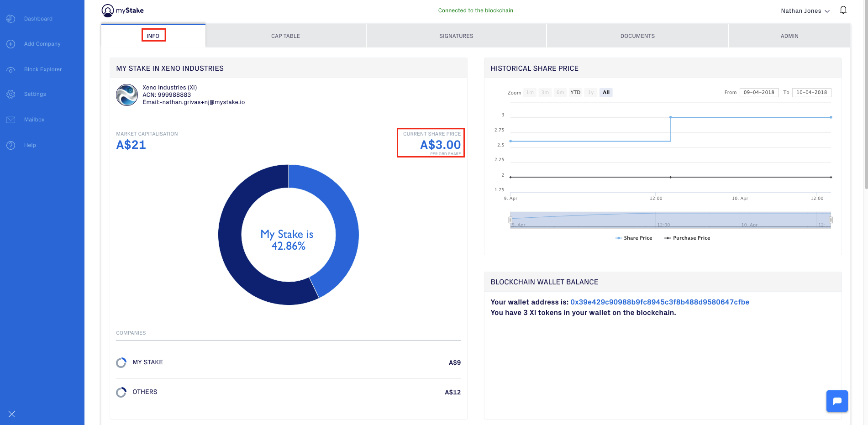
Task: Click the wallet address link
Action: pyautogui.click(x=660, y=302)
